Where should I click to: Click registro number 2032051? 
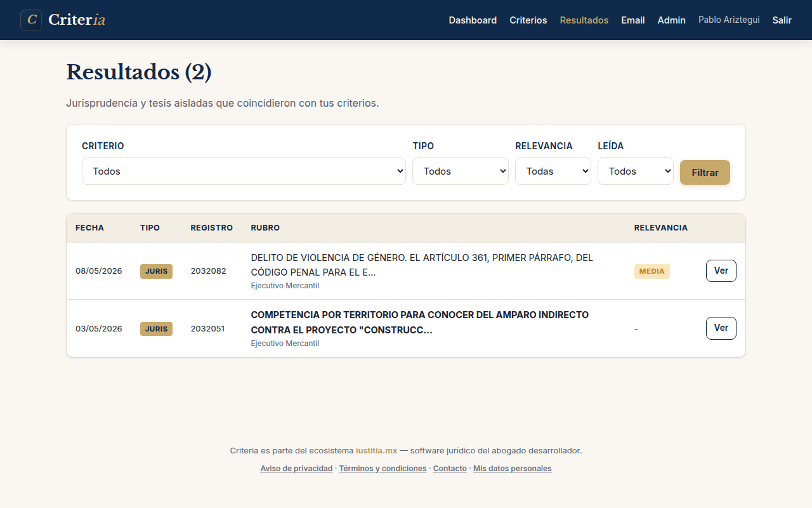[x=207, y=329]
